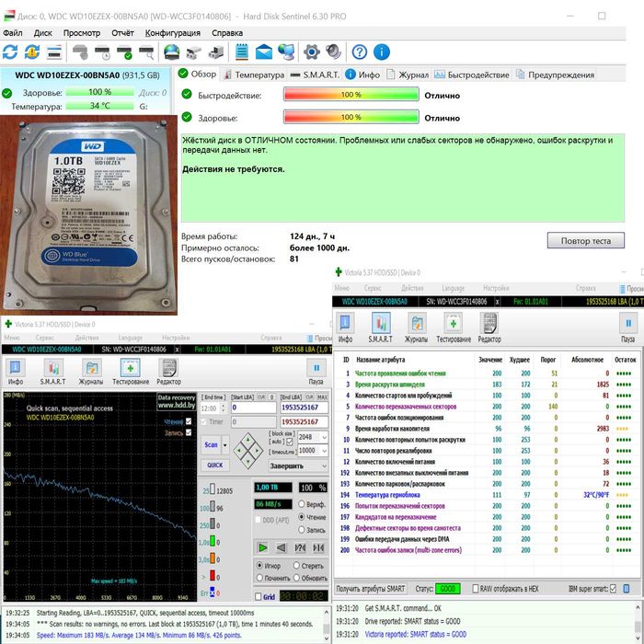The width and height of the screenshot is (644, 644).
Task: Toggle Запись checkbox on the scan graph
Action: point(189,432)
